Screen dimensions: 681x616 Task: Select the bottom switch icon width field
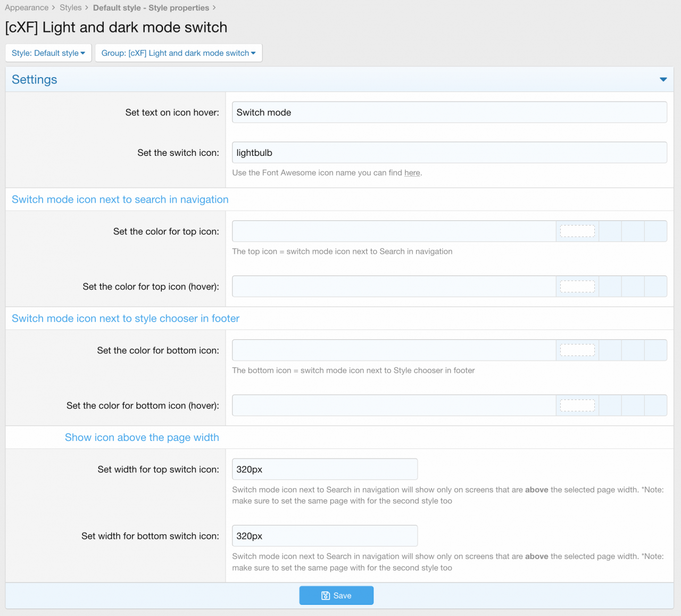[325, 536]
